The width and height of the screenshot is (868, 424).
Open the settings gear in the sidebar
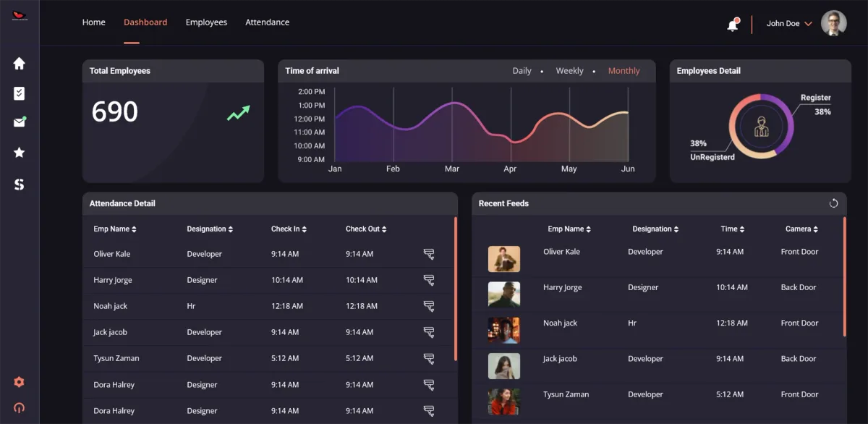[20, 382]
